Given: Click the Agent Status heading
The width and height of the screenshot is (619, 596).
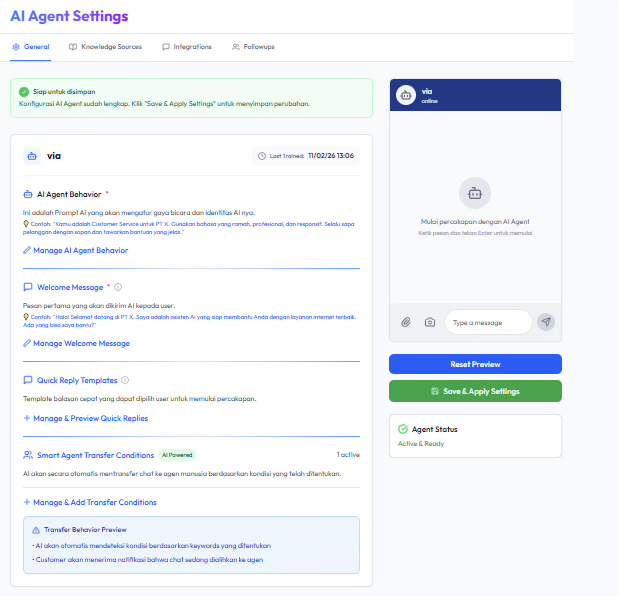Looking at the screenshot, I should [434, 429].
